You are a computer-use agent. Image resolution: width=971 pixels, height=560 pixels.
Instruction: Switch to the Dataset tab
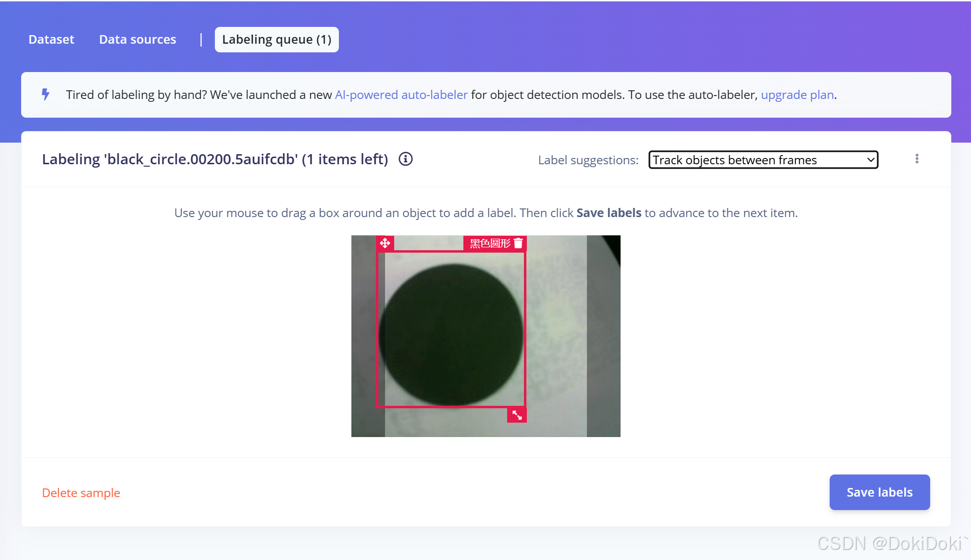(51, 39)
